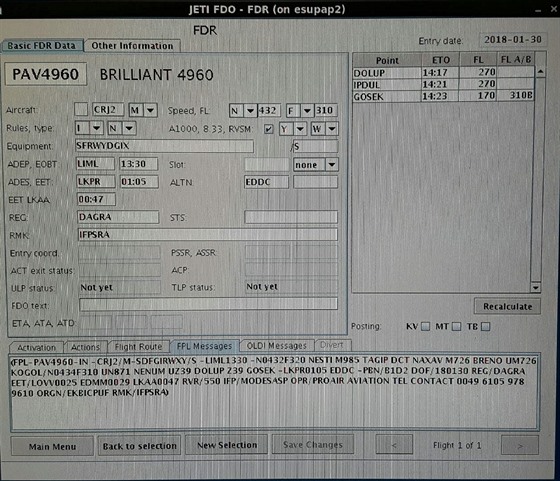Open the speed unit 'N' dropdown
The image size is (560, 481).
click(x=250, y=111)
